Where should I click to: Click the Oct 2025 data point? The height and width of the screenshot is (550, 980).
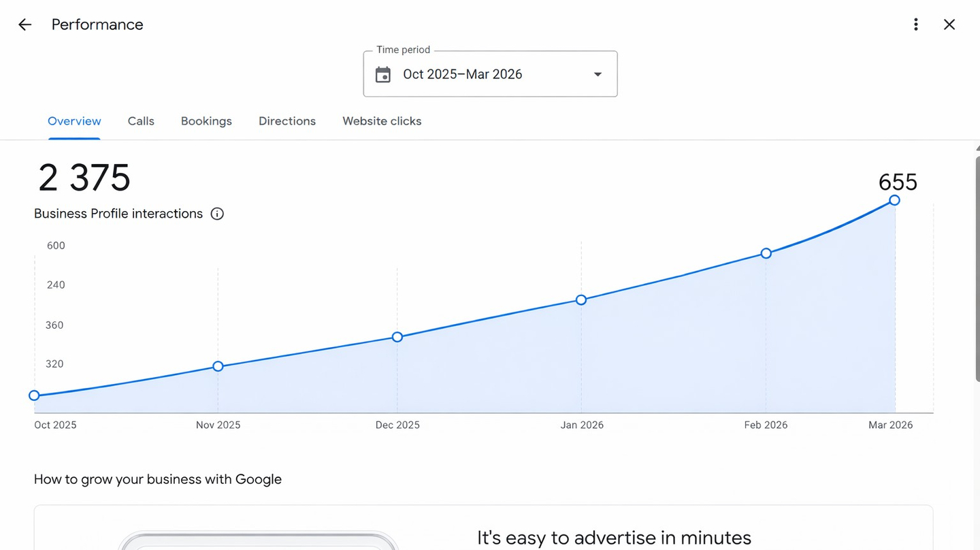click(x=34, y=395)
